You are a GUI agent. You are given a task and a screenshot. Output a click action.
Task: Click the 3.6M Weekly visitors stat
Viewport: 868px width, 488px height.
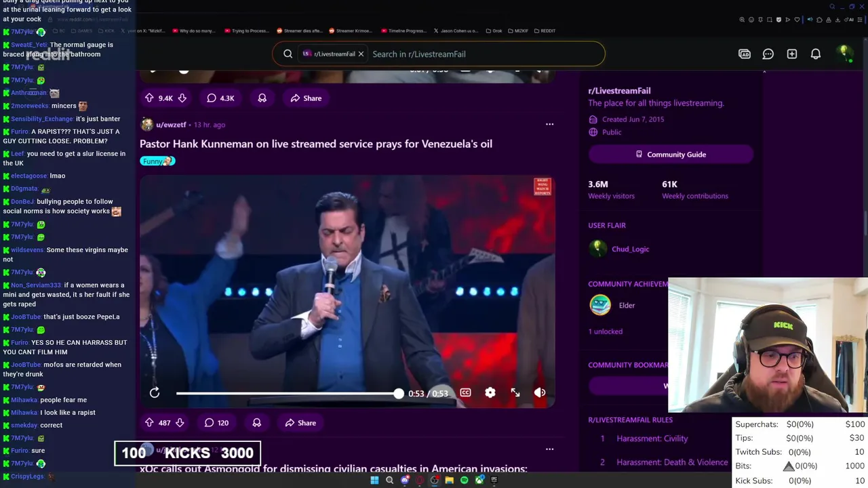[612, 190]
